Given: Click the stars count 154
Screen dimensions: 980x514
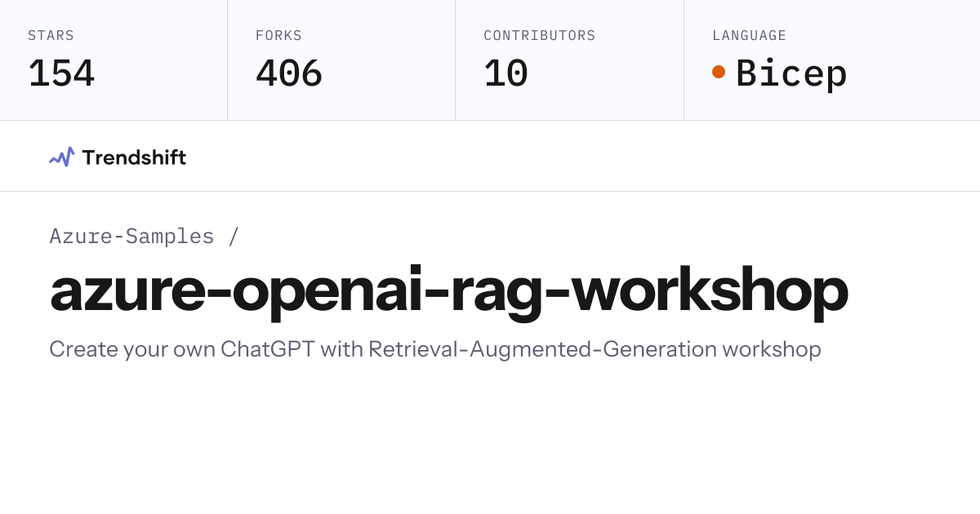Looking at the screenshot, I should click(61, 73).
